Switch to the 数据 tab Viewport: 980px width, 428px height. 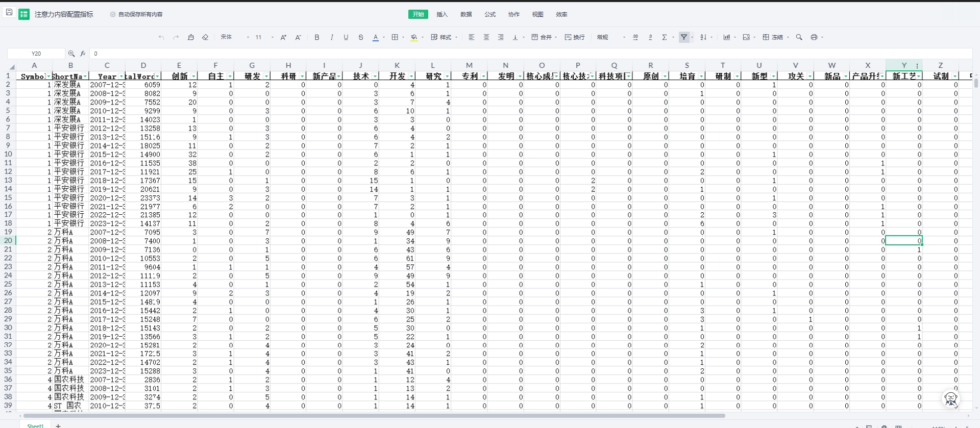(466, 14)
